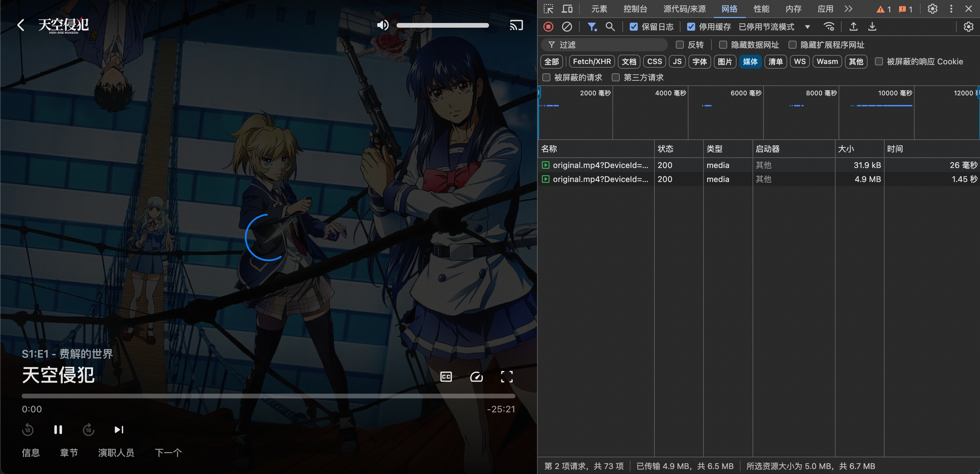Screen dimensions: 980x474
Task: Filter requests by 图片
Action: (x=725, y=62)
